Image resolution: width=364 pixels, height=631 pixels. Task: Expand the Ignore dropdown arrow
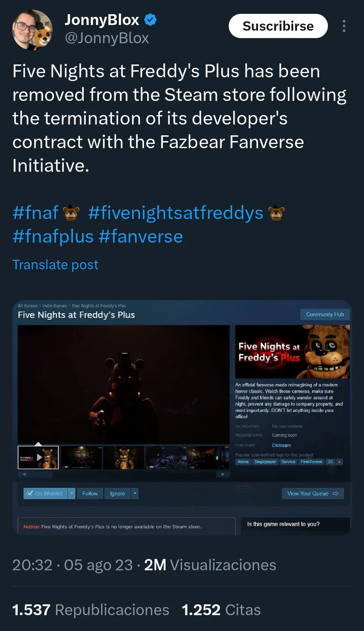pyautogui.click(x=135, y=493)
